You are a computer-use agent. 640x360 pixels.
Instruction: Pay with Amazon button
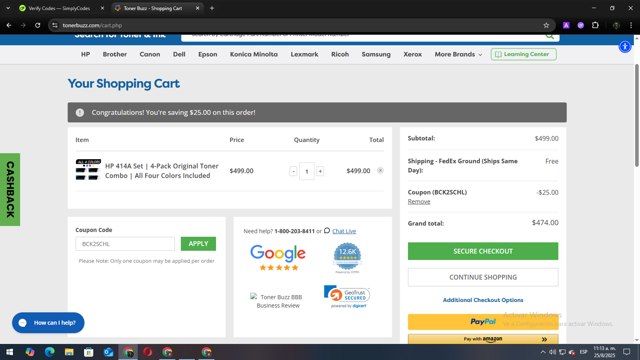pos(483,339)
